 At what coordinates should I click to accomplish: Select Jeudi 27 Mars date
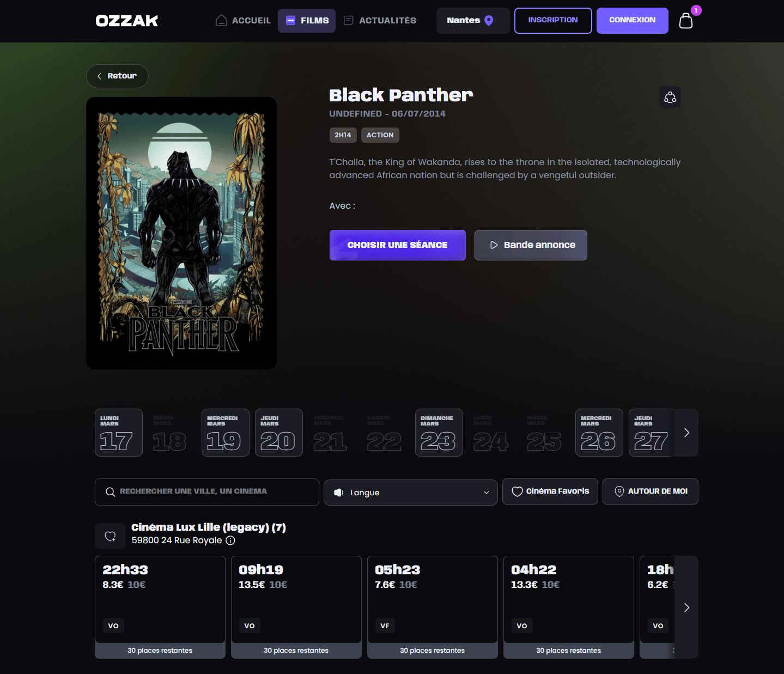pos(652,433)
